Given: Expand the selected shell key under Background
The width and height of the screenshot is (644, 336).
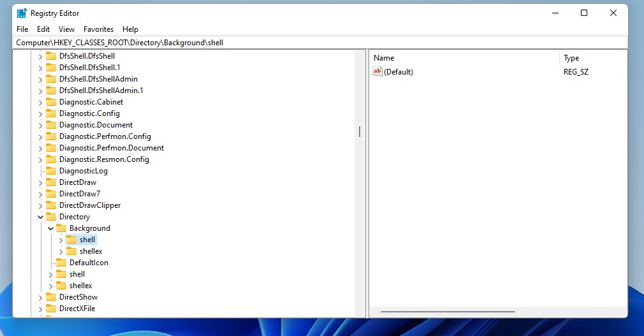Looking at the screenshot, I should tap(61, 240).
